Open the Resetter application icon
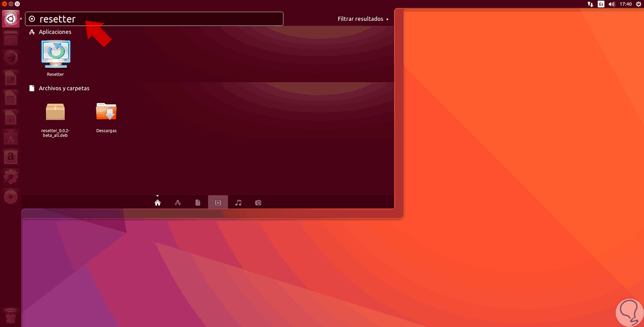644x327 pixels. click(x=55, y=55)
